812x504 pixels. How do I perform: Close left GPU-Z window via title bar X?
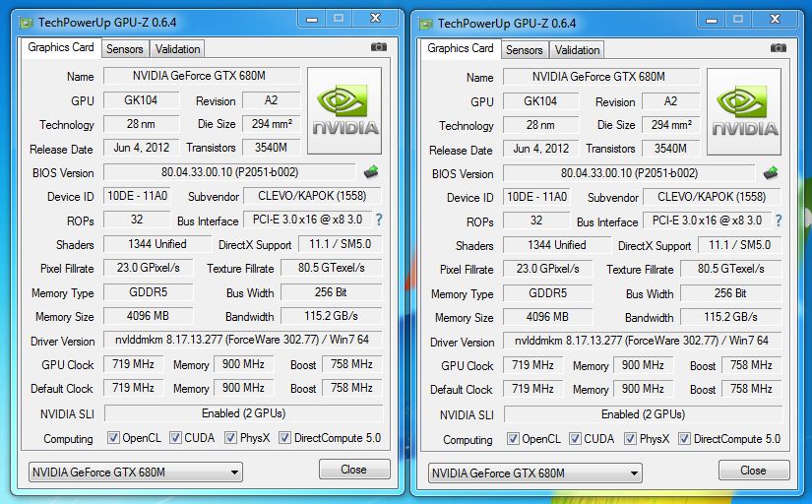point(375,19)
